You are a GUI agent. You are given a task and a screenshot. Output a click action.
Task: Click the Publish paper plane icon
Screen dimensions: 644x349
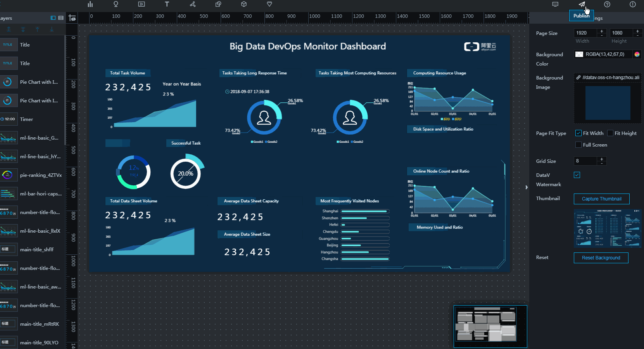tap(582, 4)
